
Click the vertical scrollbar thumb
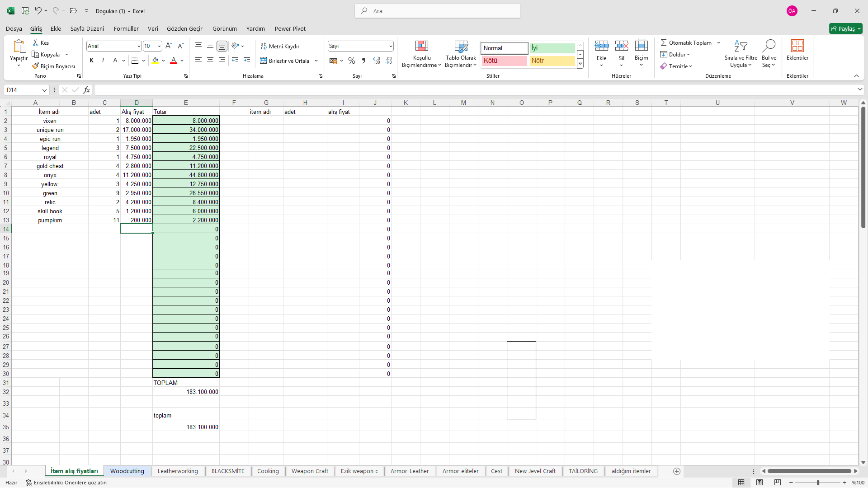tap(863, 167)
